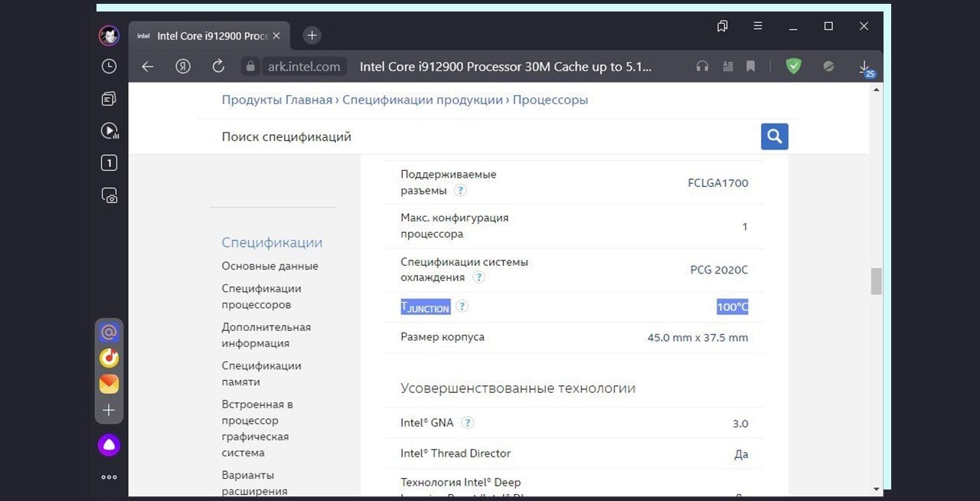Open the video player sidebar icon
The image size is (980, 501).
[109, 131]
